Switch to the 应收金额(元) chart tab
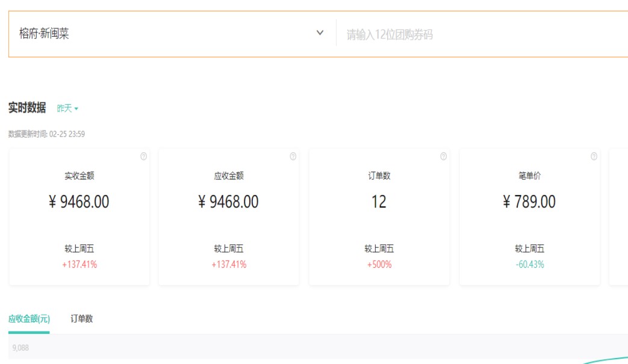Viewport: 628px width, 364px height. [x=29, y=319]
